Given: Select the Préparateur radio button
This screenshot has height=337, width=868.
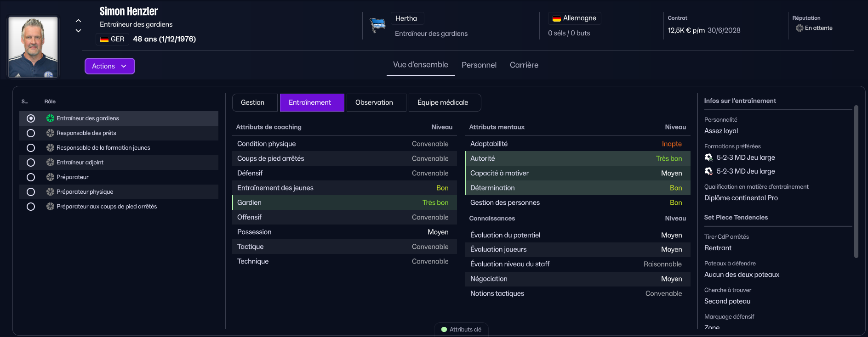Looking at the screenshot, I should click(x=31, y=177).
